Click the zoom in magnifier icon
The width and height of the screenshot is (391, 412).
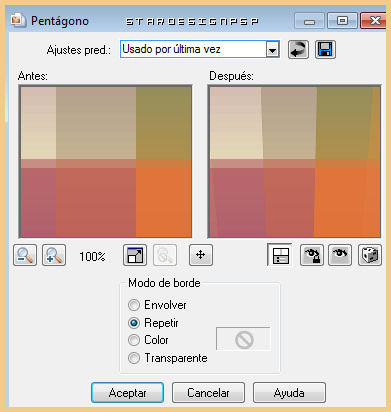[x=54, y=255]
